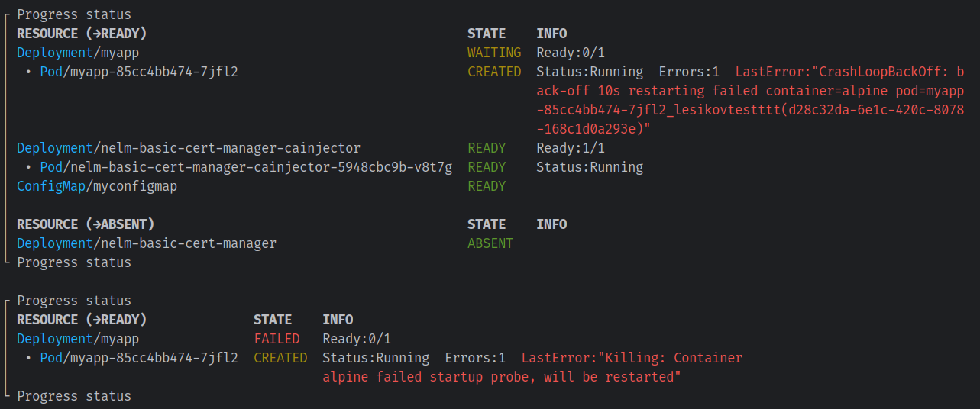Click Ready:0/1 next to the FAILED state

pyautogui.click(x=357, y=339)
